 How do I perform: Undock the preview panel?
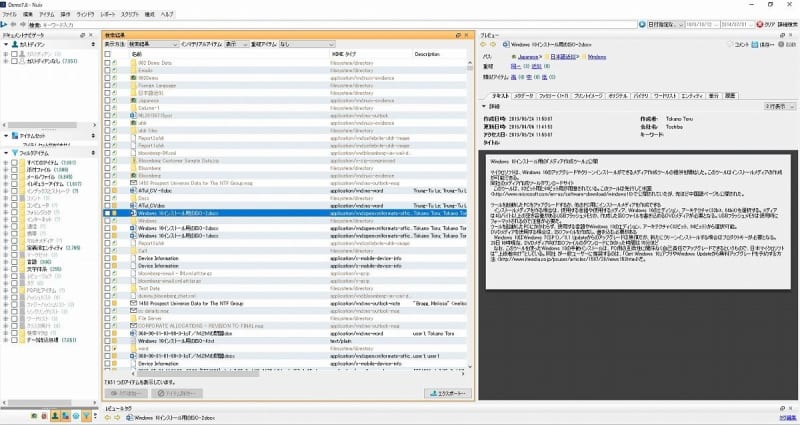click(783, 35)
